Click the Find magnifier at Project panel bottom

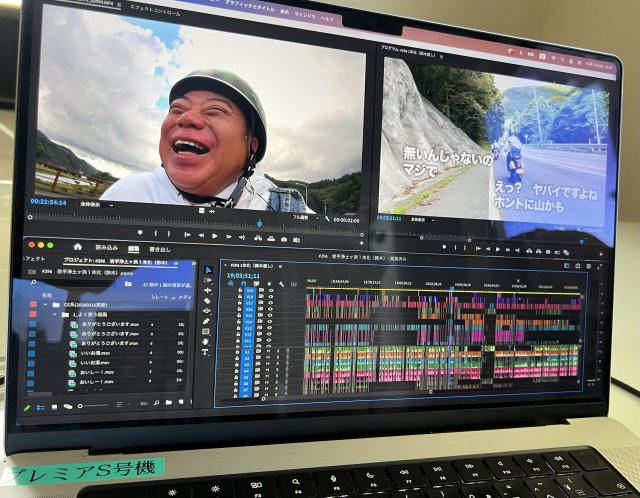click(156, 403)
